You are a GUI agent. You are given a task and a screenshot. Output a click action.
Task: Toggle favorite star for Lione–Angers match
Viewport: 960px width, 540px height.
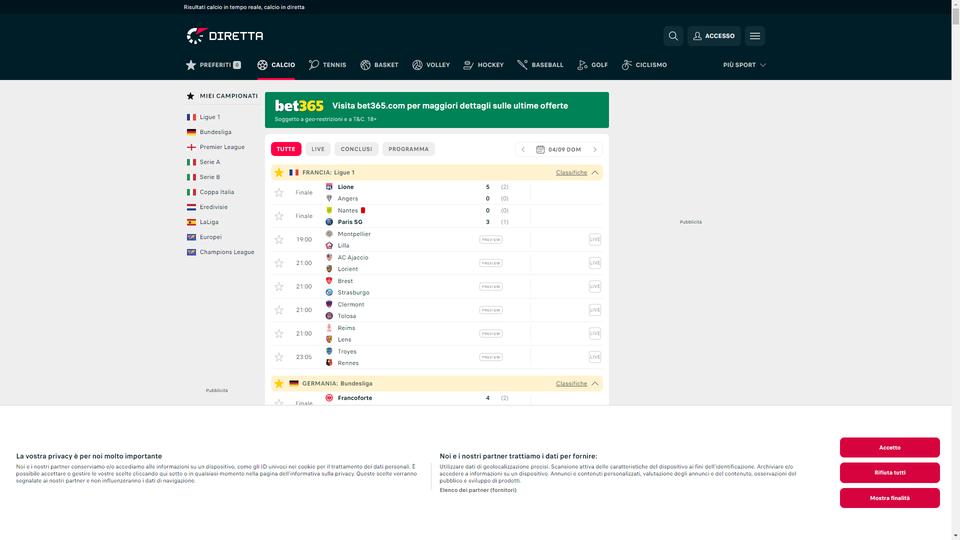click(279, 193)
